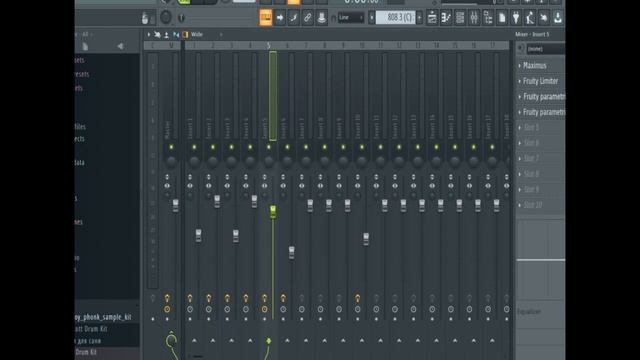Click the Insert 8 pan knob
The width and height of the screenshot is (640, 360).
(324, 162)
